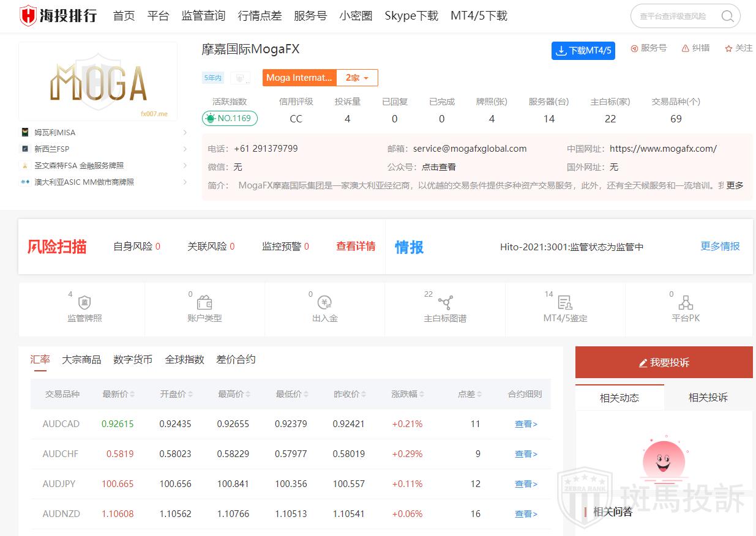Sort by 涨跌幅 column arrows
Image resolution: width=756 pixels, height=536 pixels.
[422, 395]
